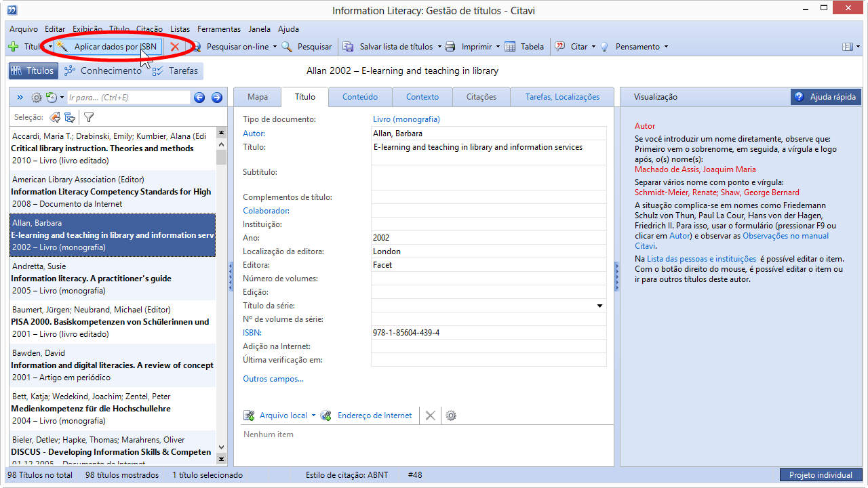Click Endereço de Internet link
The width and height of the screenshot is (868, 488).
[x=374, y=415]
